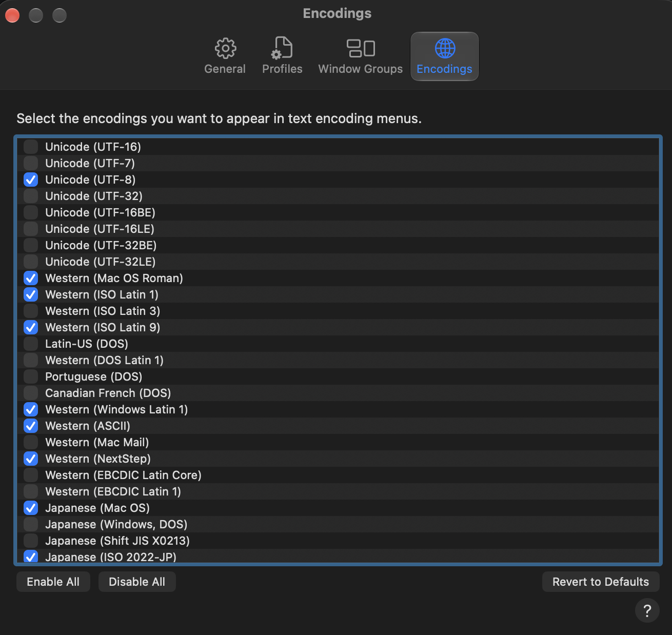Switch to the Profiles tab label
Viewport: 672px width, 635px height.
pyautogui.click(x=282, y=69)
